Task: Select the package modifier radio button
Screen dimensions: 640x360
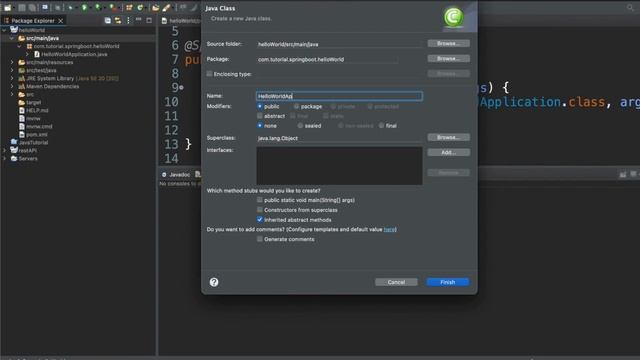Action: [x=296, y=106]
